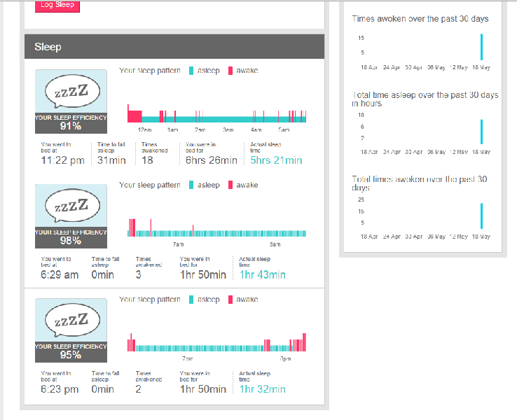Image resolution: width=517 pixels, height=420 pixels.
Task: Click pink awake legend swatch in 6:23 pm entry
Action: (x=230, y=300)
